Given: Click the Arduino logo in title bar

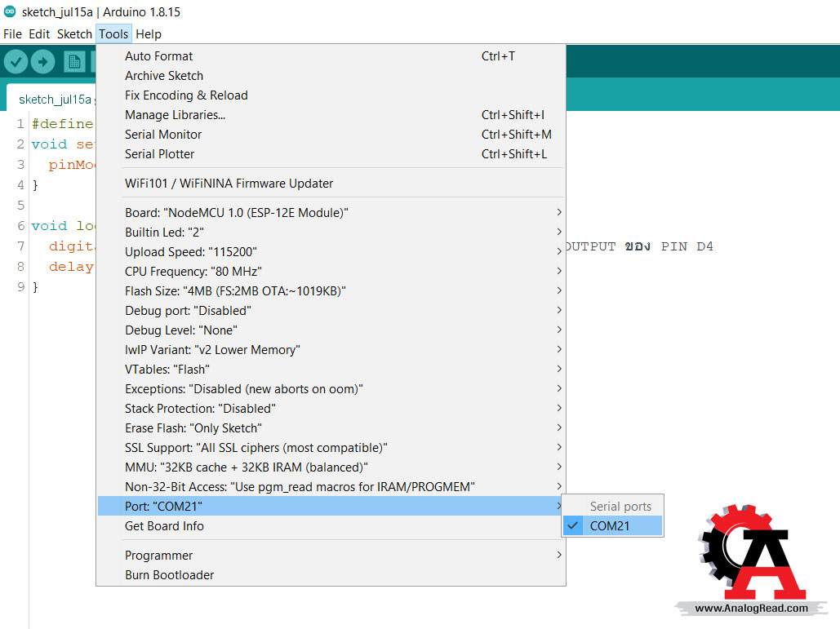Looking at the screenshot, I should tap(10, 11).
